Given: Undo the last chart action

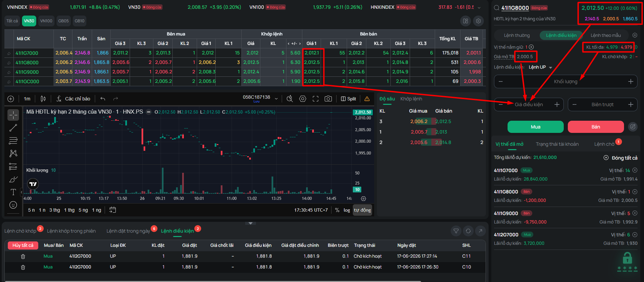Looking at the screenshot, I should coord(103,99).
